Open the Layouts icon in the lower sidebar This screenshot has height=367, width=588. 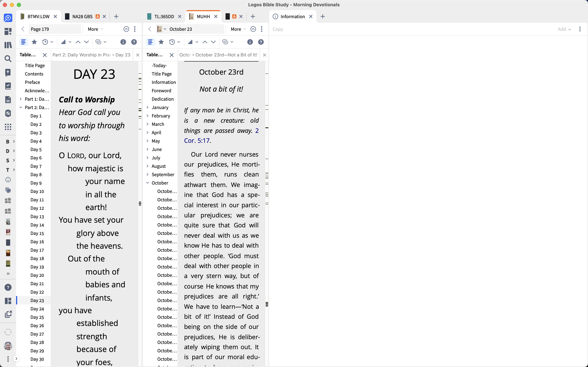click(8, 301)
